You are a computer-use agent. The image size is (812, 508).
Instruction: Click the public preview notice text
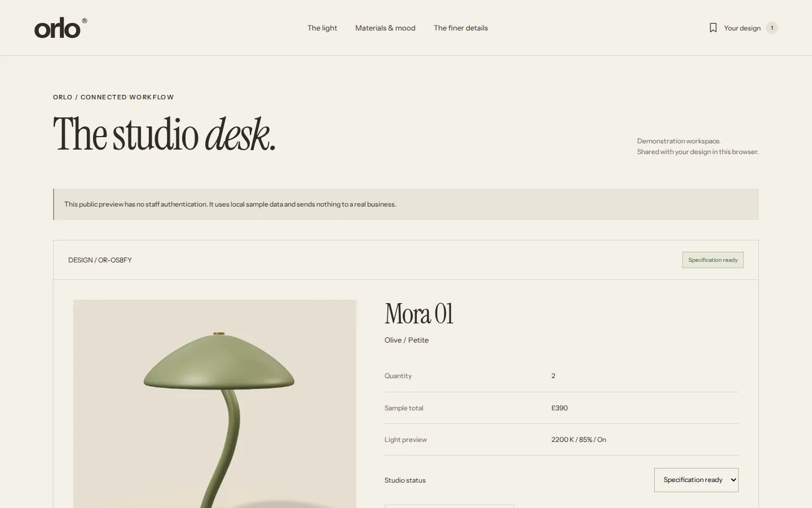tap(230, 204)
